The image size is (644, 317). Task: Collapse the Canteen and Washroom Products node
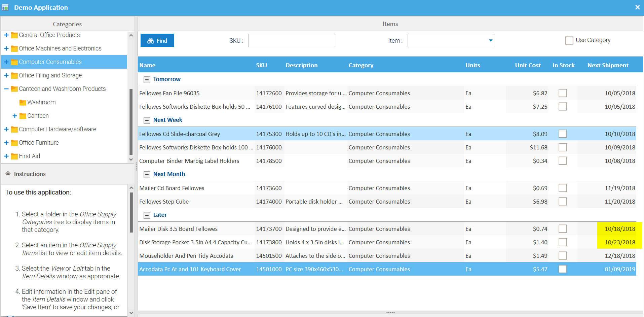click(x=6, y=89)
